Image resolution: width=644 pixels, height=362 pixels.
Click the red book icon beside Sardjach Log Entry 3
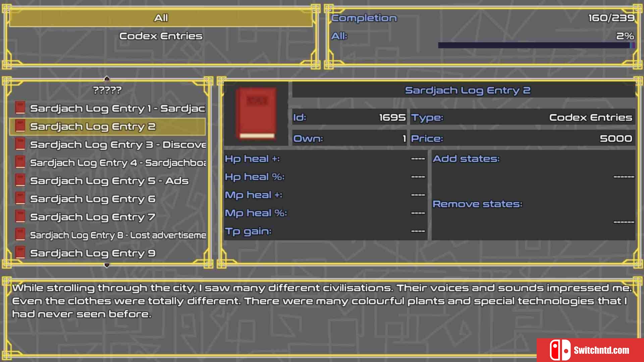click(20, 144)
